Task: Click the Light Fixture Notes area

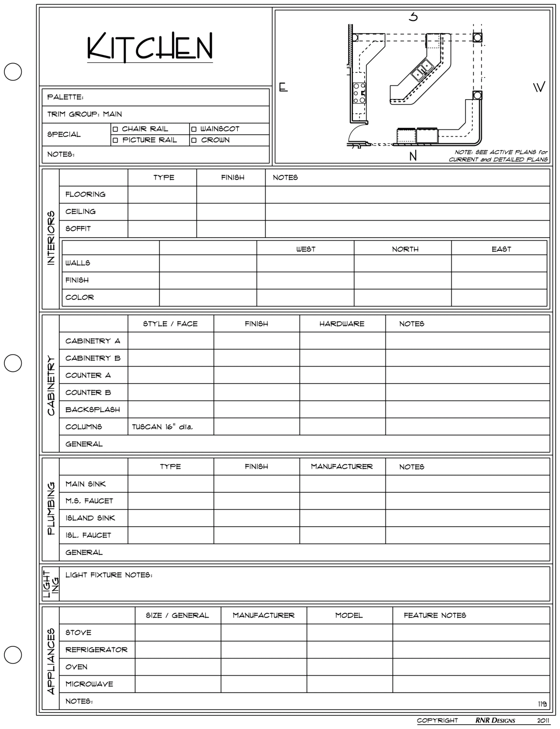Action: 304,583
